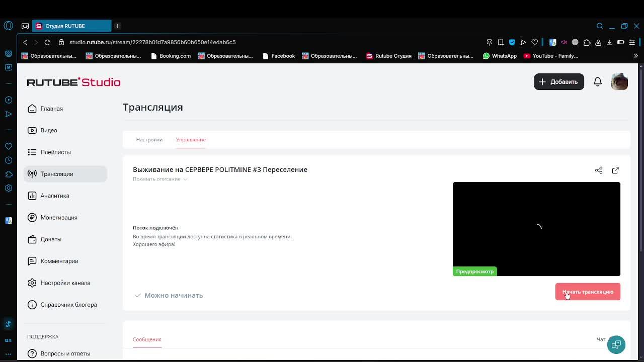Open the Rutube Студия bookmark

389,56
